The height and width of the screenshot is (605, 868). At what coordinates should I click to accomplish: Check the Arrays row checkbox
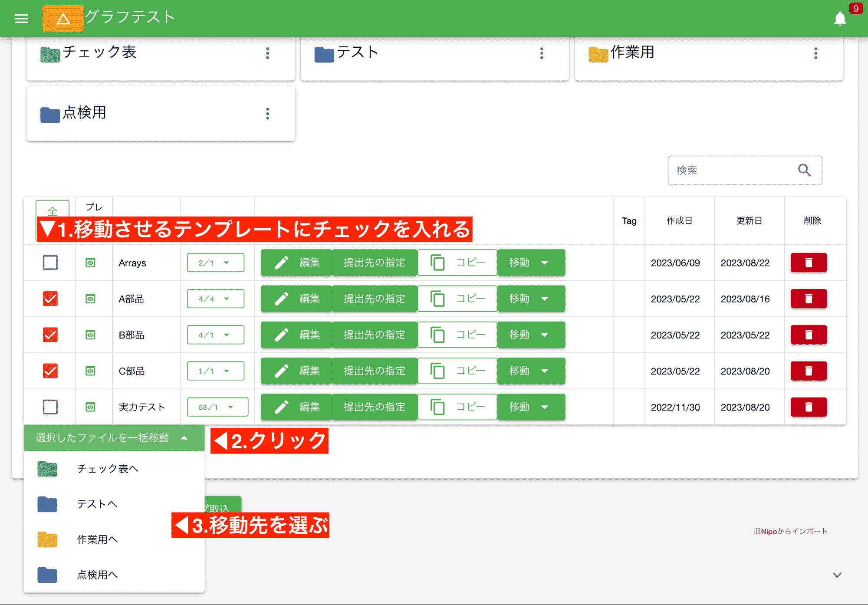50,263
